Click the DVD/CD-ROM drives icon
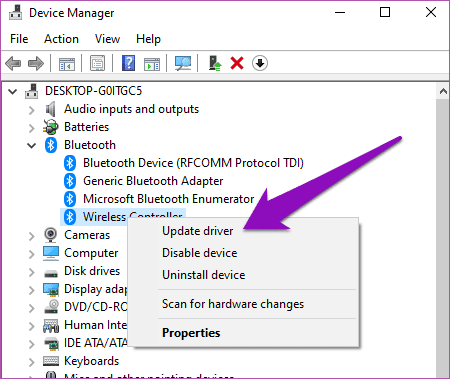The image size is (450, 379). (x=51, y=307)
